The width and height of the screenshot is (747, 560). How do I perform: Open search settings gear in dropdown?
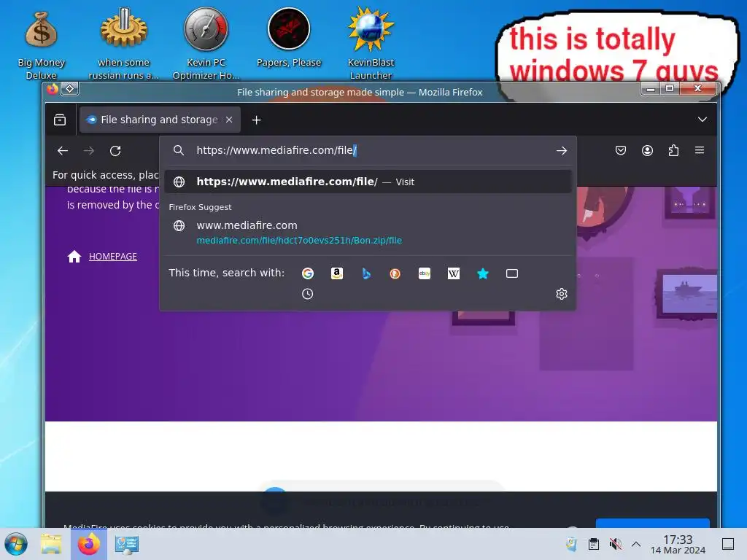pos(562,294)
